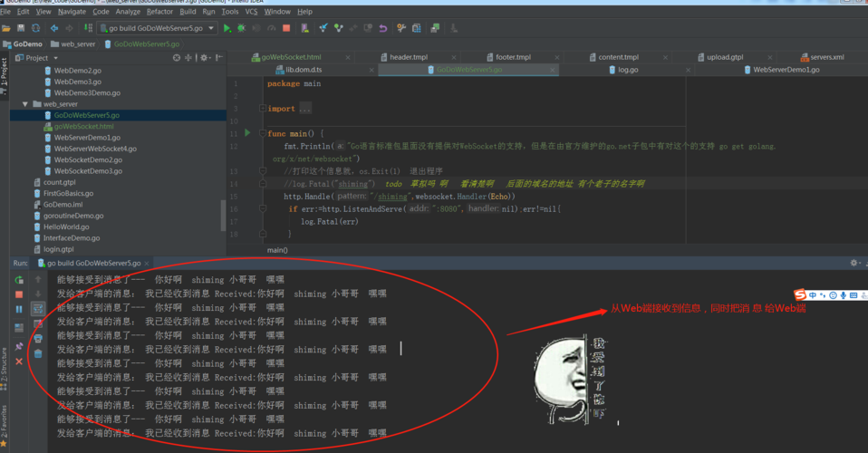Image resolution: width=868 pixels, height=453 pixels.
Task: Print the Run console output
Action: [x=38, y=338]
